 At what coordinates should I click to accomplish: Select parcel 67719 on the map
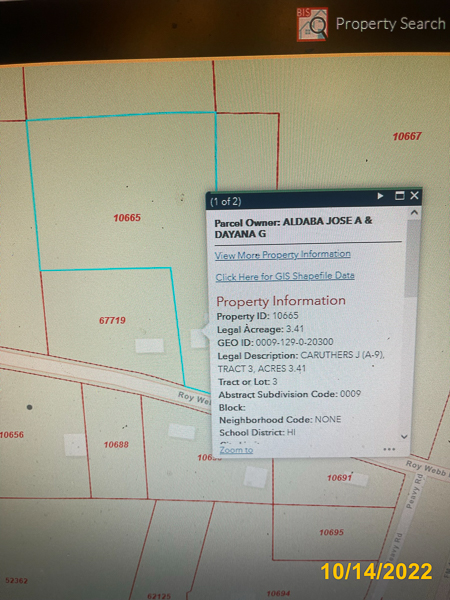(112, 320)
